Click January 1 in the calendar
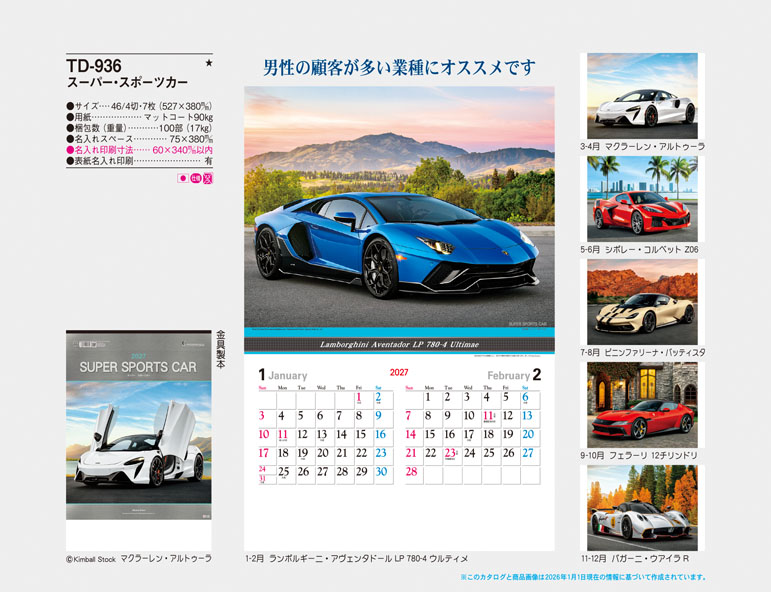Viewport: 771px width, 592px height. click(359, 397)
